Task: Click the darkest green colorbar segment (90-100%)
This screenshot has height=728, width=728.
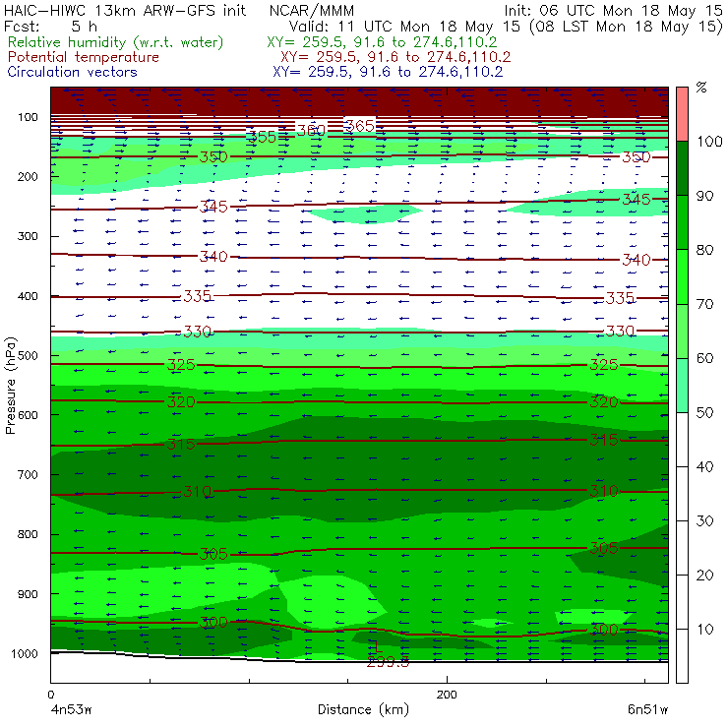Action: click(x=682, y=168)
